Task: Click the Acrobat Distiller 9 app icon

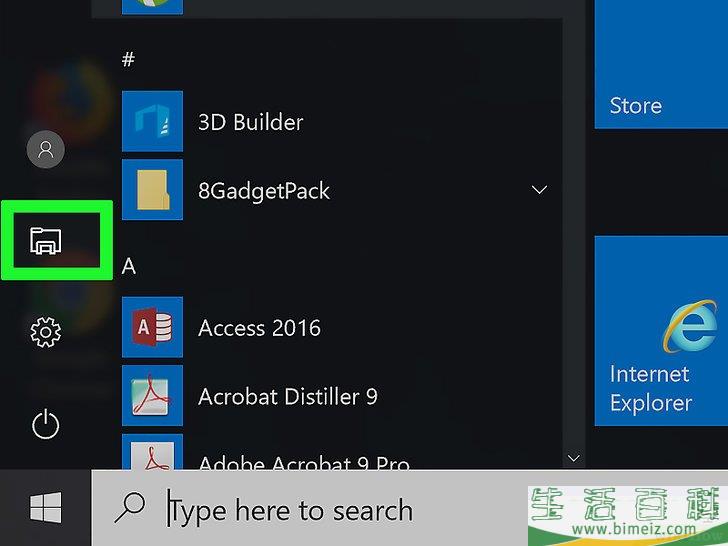Action: coord(152,396)
